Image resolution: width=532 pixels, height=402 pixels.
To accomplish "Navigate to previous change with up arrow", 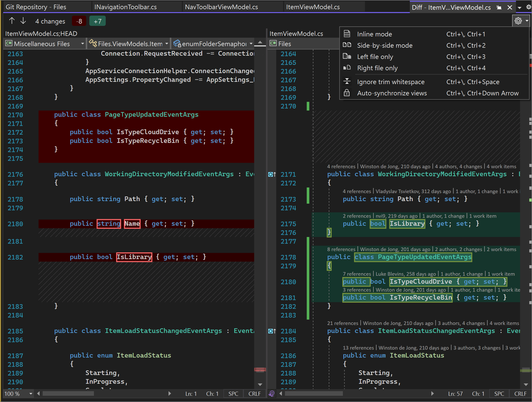I will click(11, 21).
